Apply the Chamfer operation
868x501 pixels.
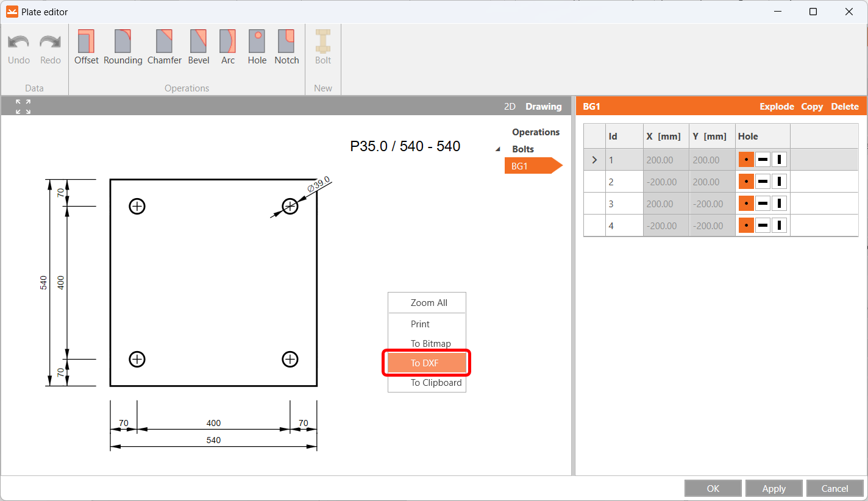[164, 48]
